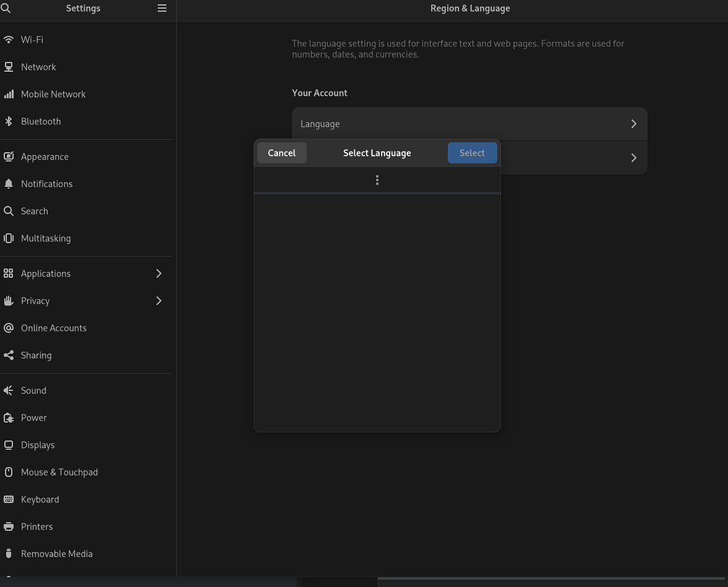The width and height of the screenshot is (728, 587).
Task: Open Power settings
Action: (x=9, y=417)
